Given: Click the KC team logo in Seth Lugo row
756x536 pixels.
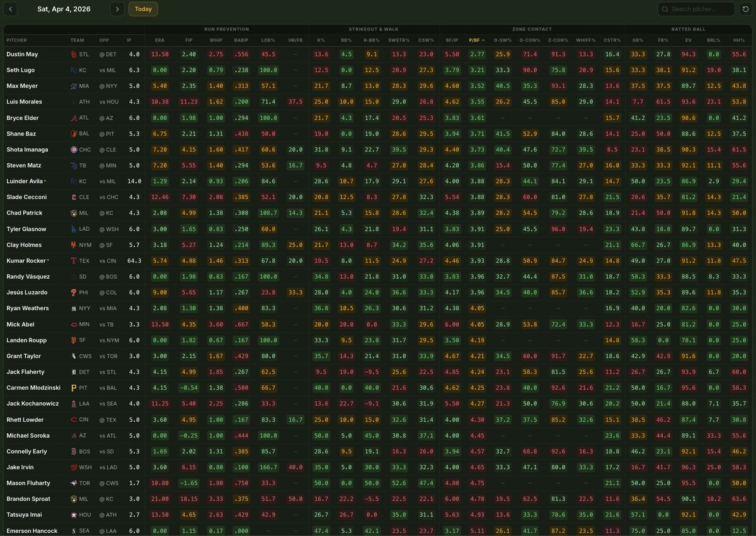Looking at the screenshot, I should [74, 70].
